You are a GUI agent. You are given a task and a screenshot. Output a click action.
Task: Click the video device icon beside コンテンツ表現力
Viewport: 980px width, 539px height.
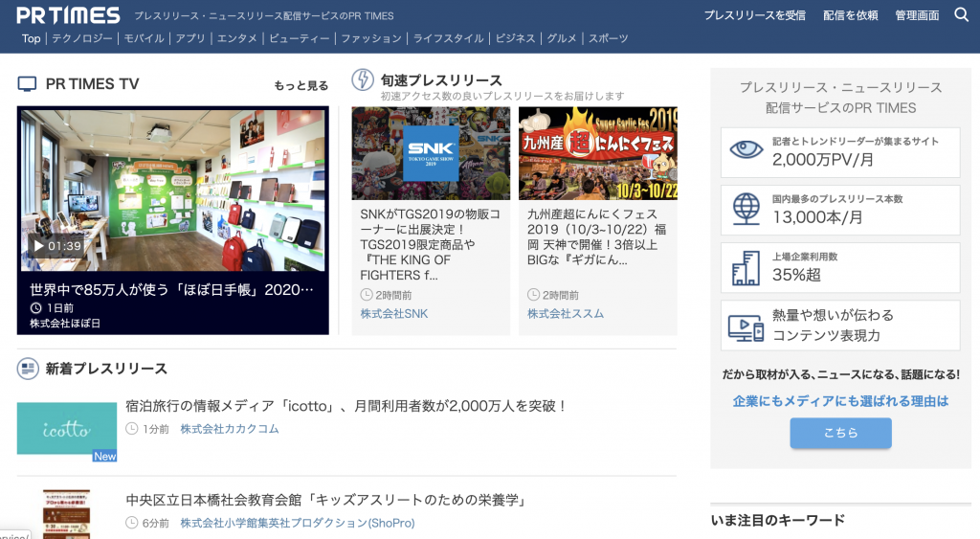(746, 327)
